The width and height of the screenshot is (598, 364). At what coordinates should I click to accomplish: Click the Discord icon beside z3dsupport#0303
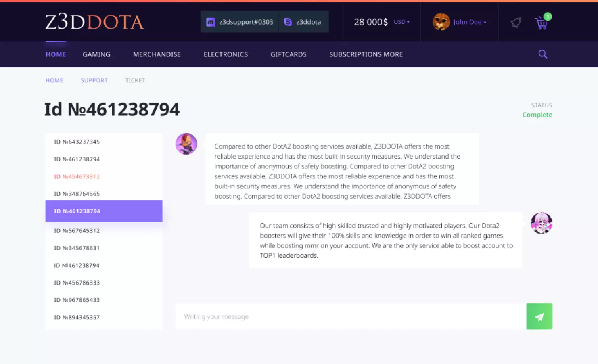210,22
